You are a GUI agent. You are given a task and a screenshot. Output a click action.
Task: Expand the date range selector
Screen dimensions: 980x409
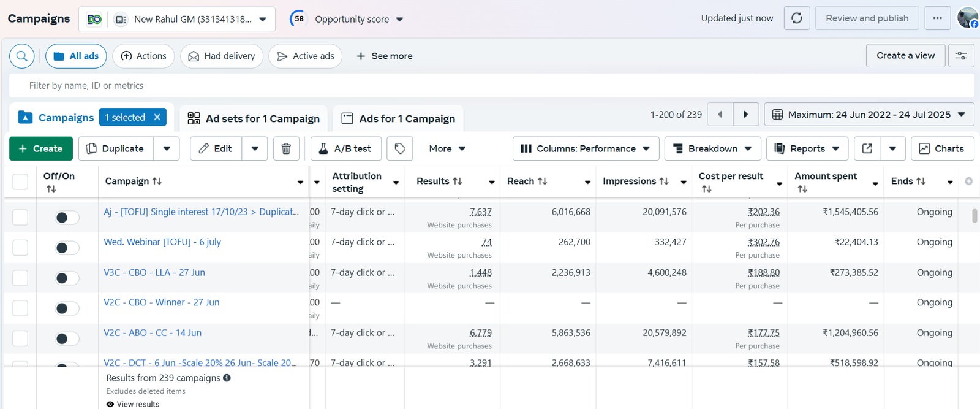(869, 115)
